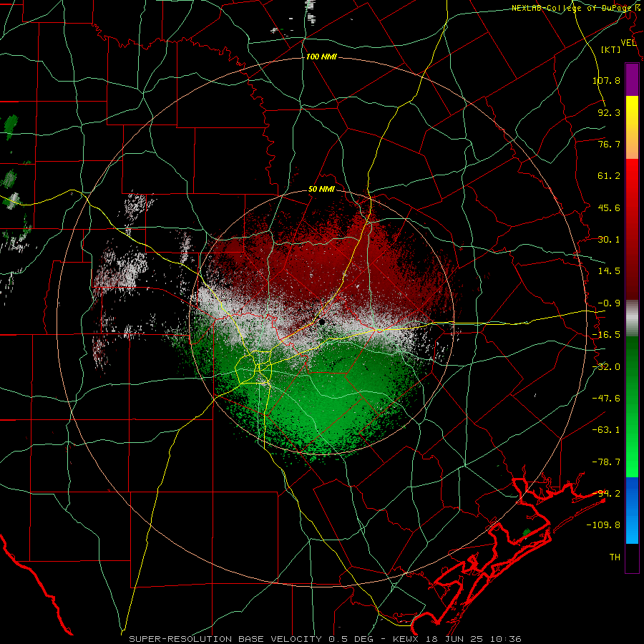Click the 30.1 velocity scale value
644x644 pixels.
pos(609,240)
